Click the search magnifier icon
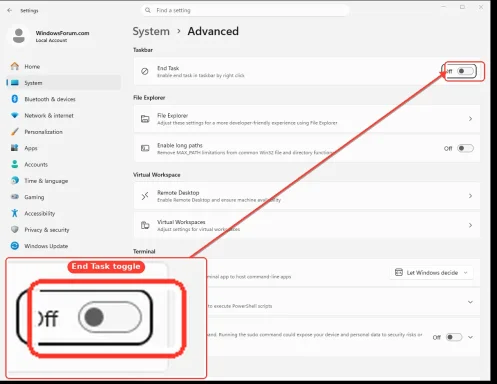The image size is (497, 384). pos(148,10)
